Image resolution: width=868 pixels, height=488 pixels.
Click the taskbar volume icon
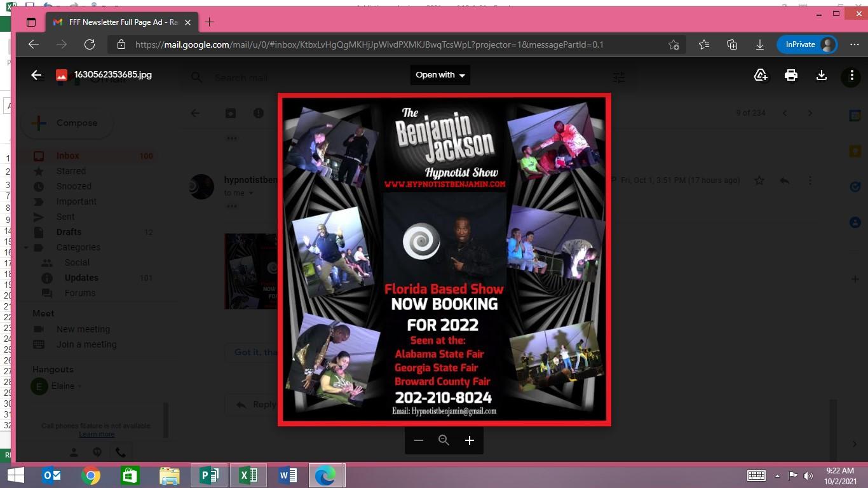pos(808,475)
